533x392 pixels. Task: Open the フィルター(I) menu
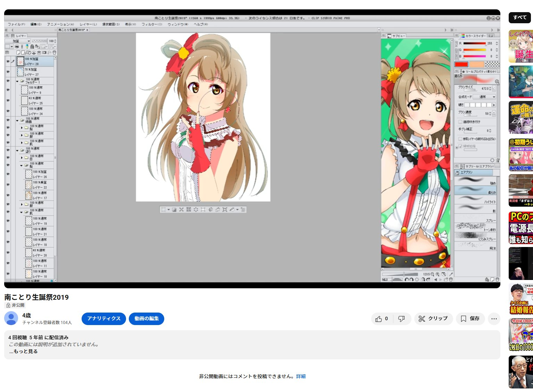(x=152, y=24)
